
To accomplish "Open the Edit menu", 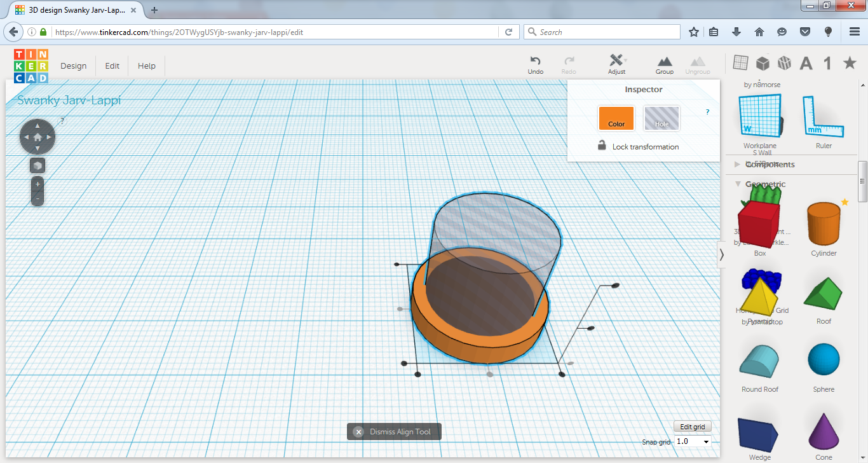I will [112, 66].
